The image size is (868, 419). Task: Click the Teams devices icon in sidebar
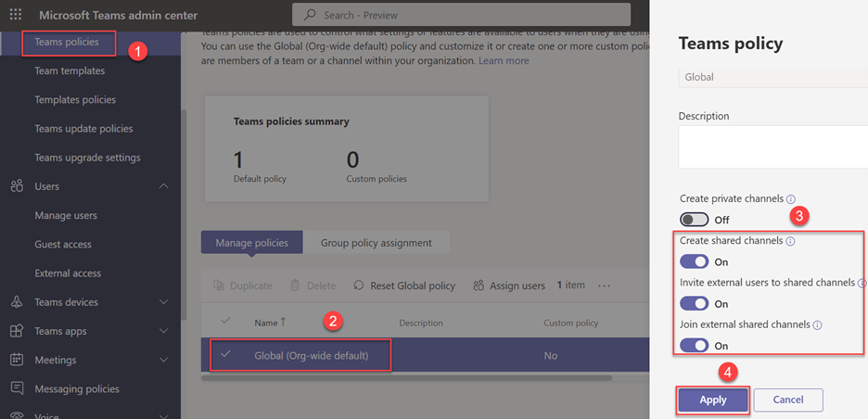click(17, 302)
